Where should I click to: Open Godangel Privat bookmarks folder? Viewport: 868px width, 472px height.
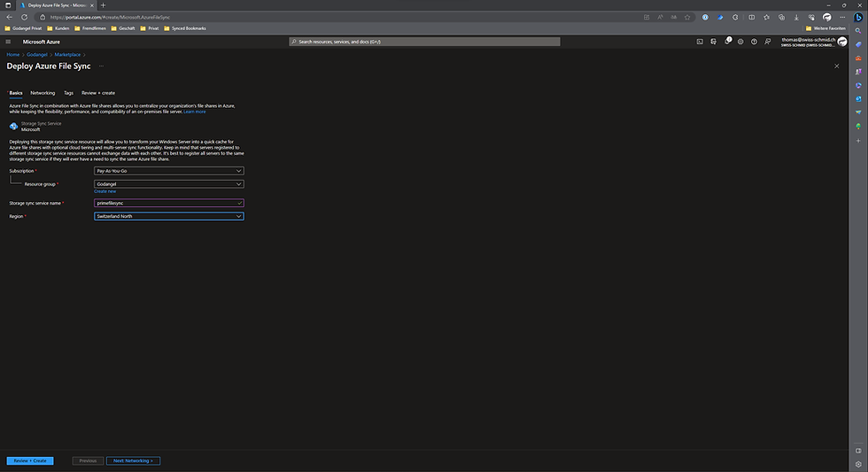point(23,28)
